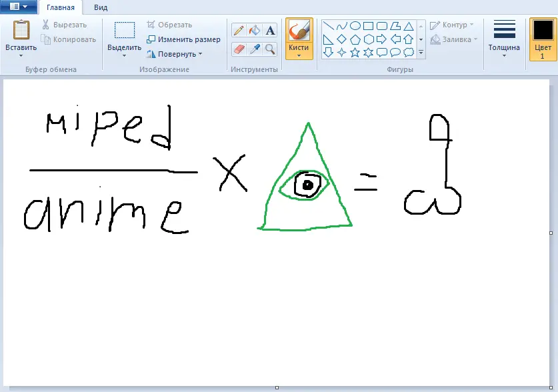The height and width of the screenshot is (392, 558).
Task: Click the Paste clipboard icon
Action: tap(21, 30)
